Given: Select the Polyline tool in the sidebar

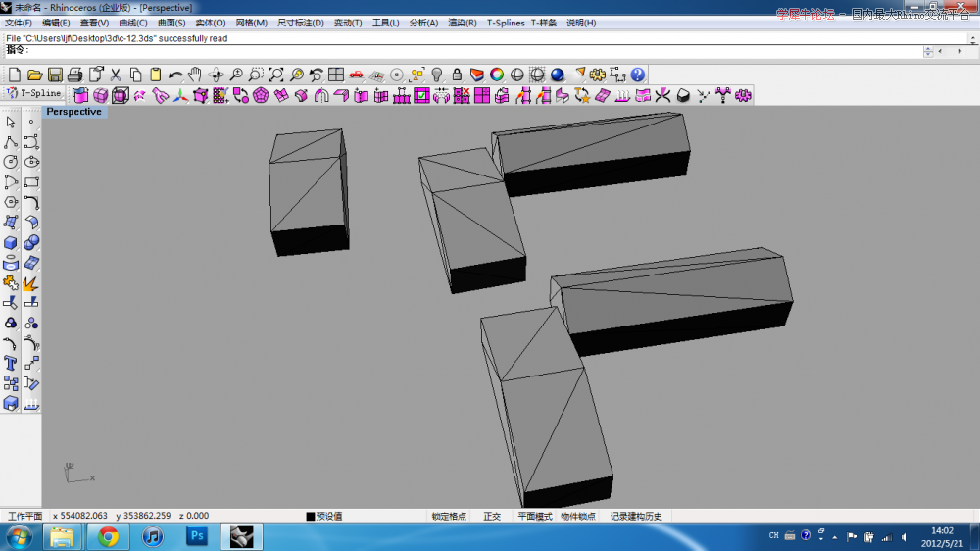Looking at the screenshot, I should coord(11,142).
